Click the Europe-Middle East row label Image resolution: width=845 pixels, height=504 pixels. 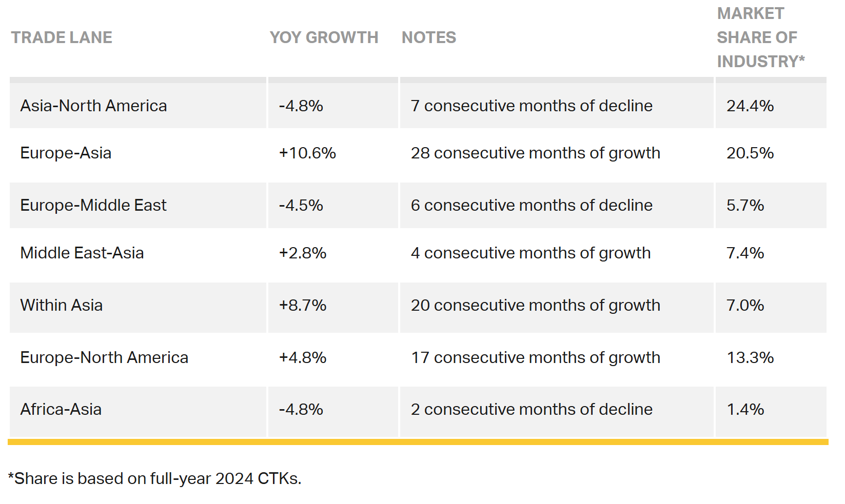93,205
